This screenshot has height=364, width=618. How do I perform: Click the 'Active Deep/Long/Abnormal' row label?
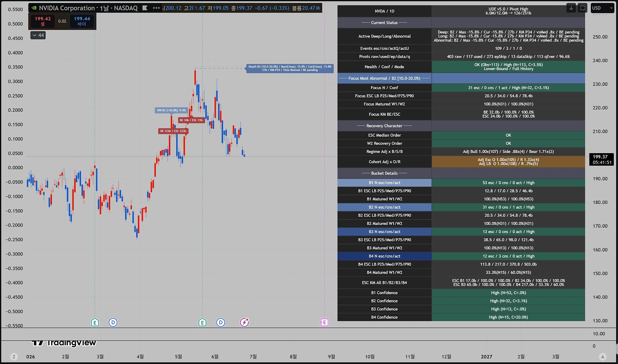pos(384,36)
